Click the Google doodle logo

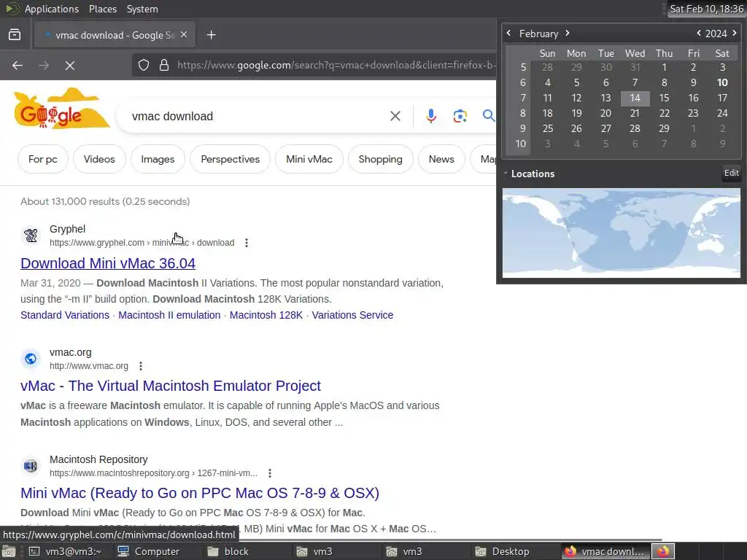61,109
